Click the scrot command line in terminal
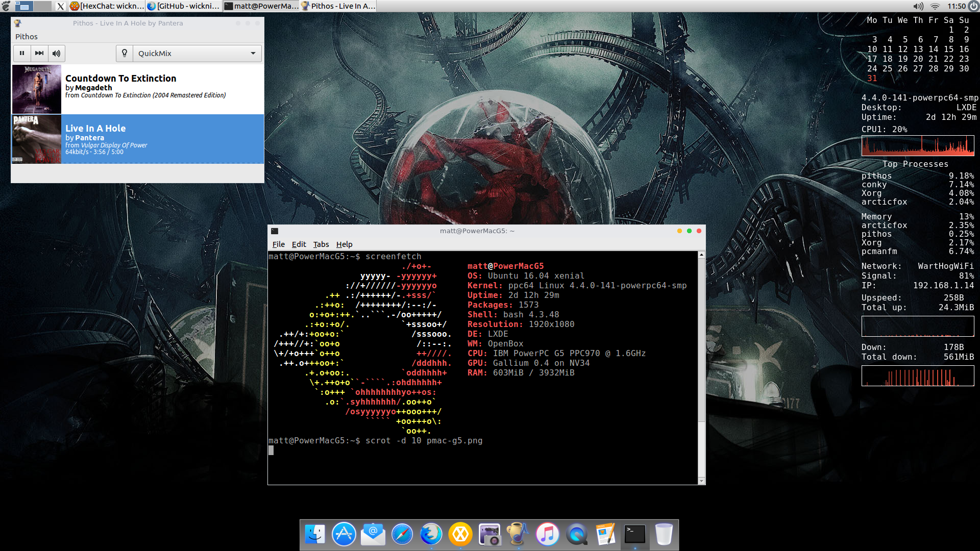Screen dimensions: 980x551 tap(375, 441)
